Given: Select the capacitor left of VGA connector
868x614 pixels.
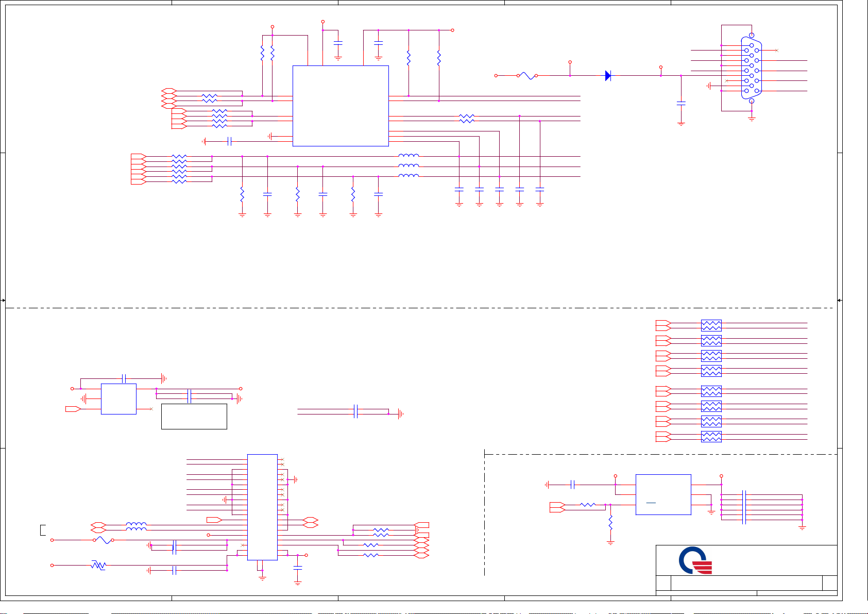Looking at the screenshot, I should (681, 104).
